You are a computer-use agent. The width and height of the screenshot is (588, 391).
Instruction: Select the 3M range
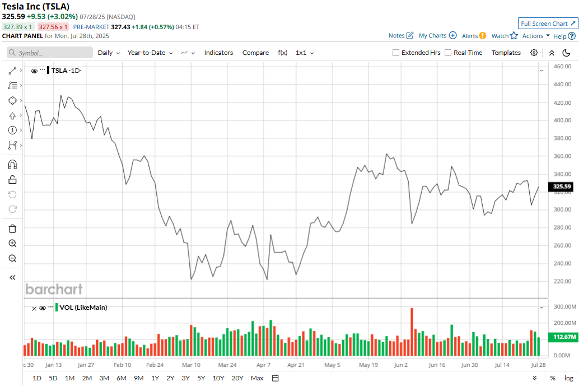pyautogui.click(x=104, y=378)
